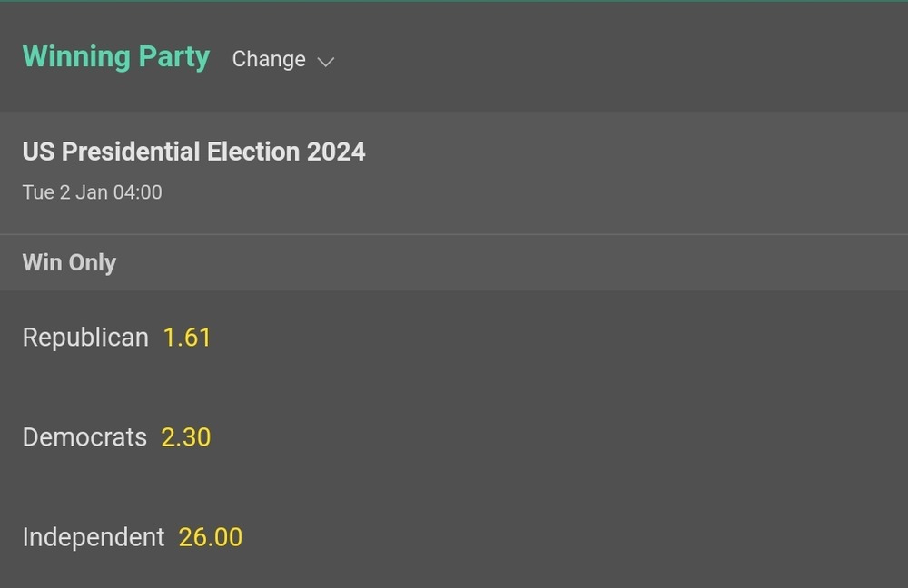Click the Winning Party market heading
Viewport: 908px width, 588px height.
115,56
